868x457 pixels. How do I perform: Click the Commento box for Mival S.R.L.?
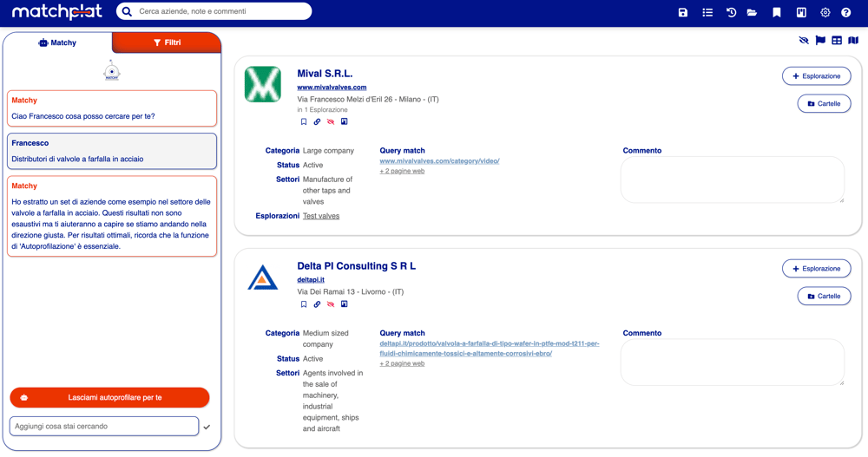pyautogui.click(x=733, y=180)
